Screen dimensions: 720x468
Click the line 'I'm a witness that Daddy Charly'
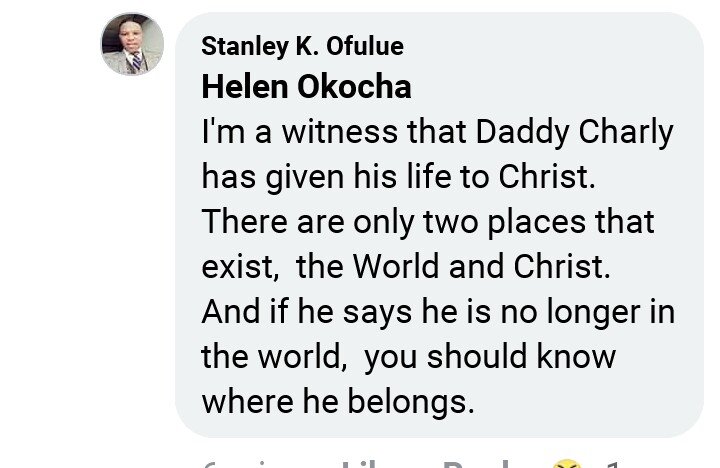point(437,132)
